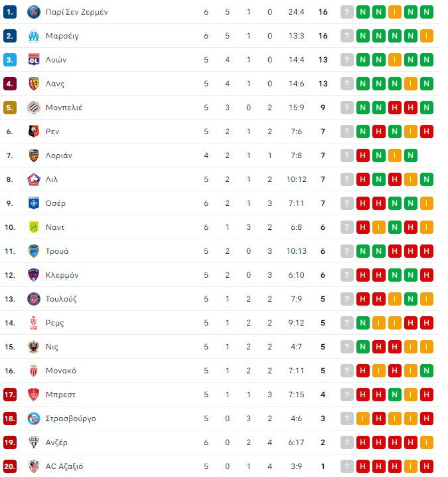Click the Strasbourg club crest
The height and width of the screenshot is (477, 448).
(34, 419)
